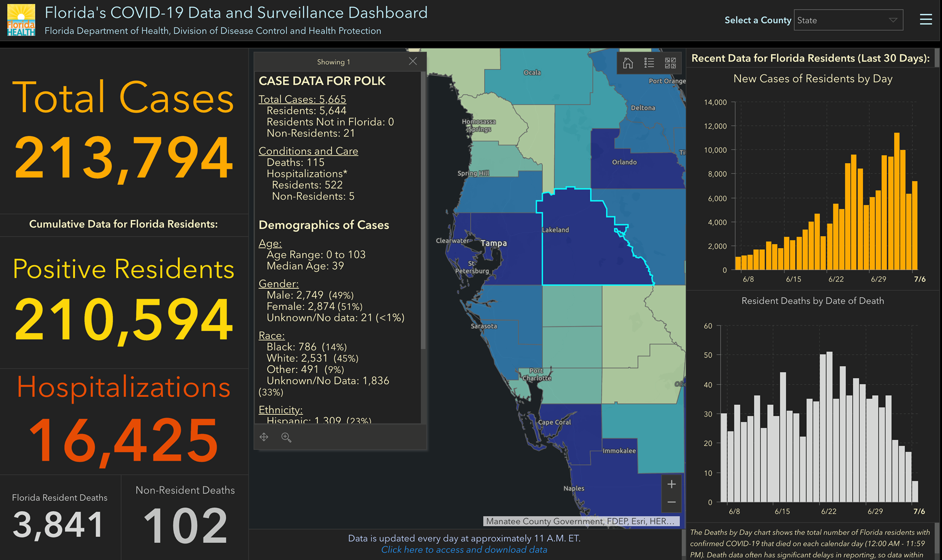Screen dimensions: 942x560
Task: Open the hamburger menu icon
Action: 925,19
